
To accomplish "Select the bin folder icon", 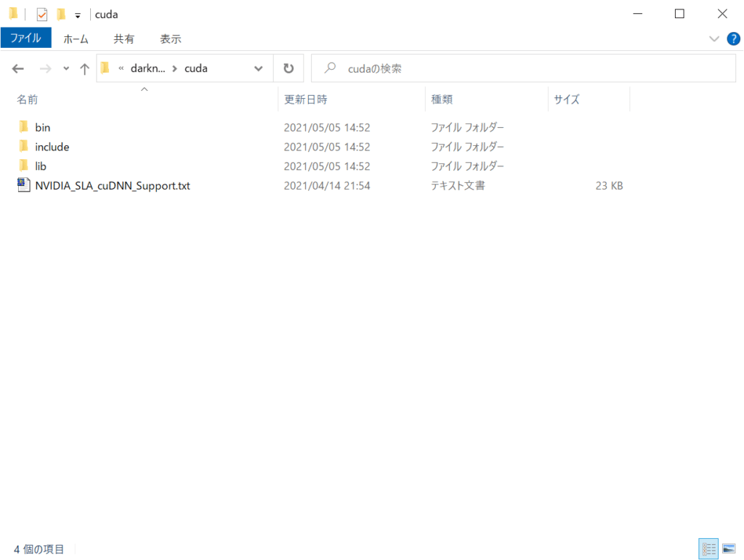I will click(x=23, y=127).
